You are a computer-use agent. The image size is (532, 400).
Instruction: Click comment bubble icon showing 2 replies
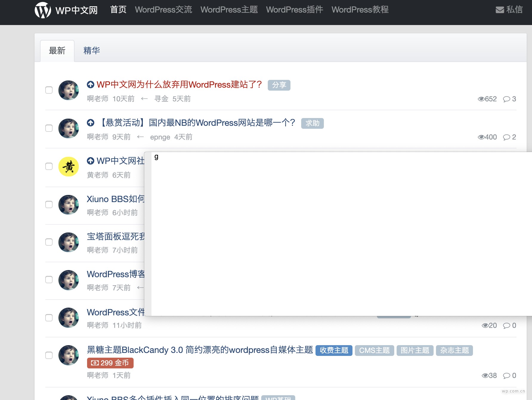click(506, 137)
